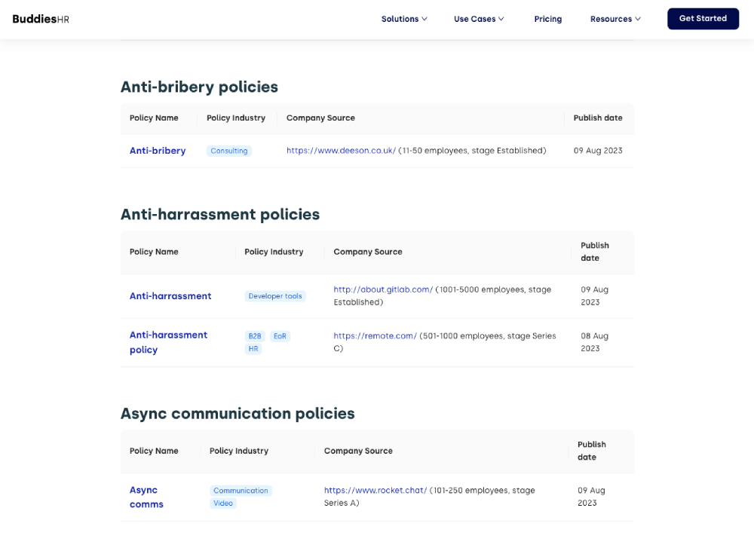Open the Anti-harrassment policy from GitLab
Viewport: 754px width, 560px height.
pos(170,295)
